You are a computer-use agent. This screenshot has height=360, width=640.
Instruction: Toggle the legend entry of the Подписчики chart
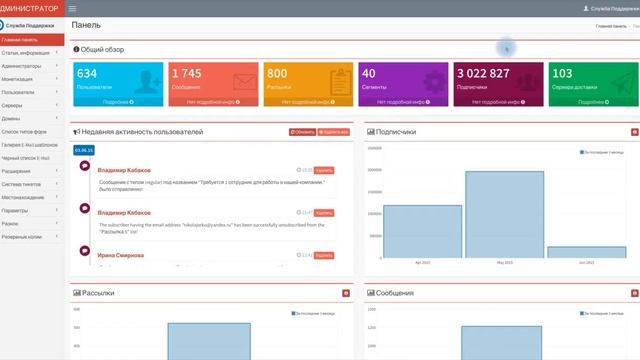[602, 152]
